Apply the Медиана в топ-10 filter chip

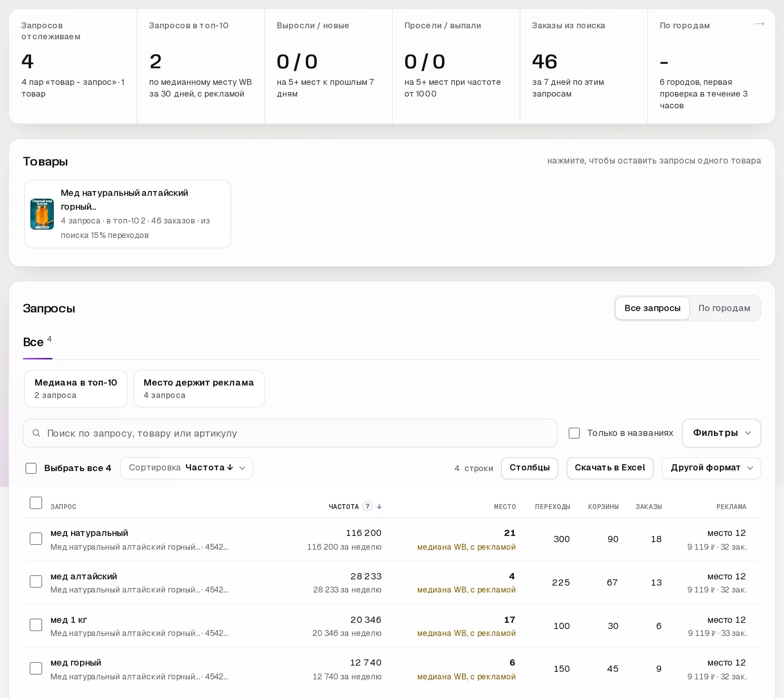(x=76, y=389)
